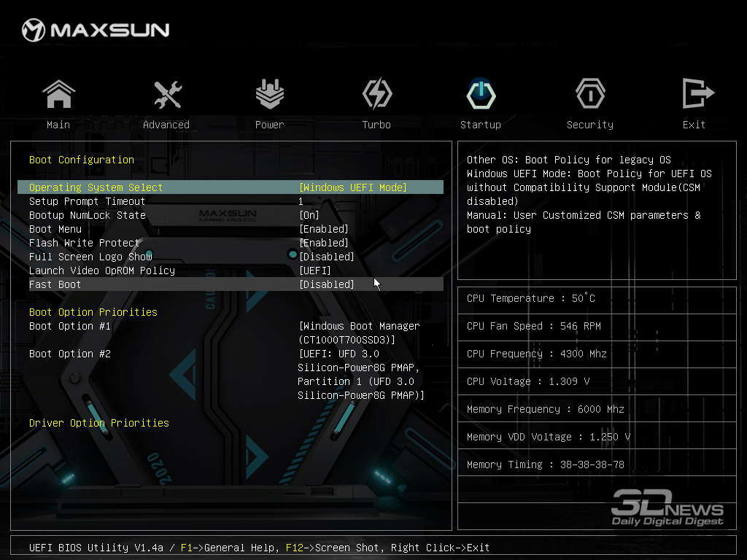Screen dimensions: 747x560
Task: Open Launch Video OpROM Policy [UEFI] dropdown
Action: coord(315,271)
